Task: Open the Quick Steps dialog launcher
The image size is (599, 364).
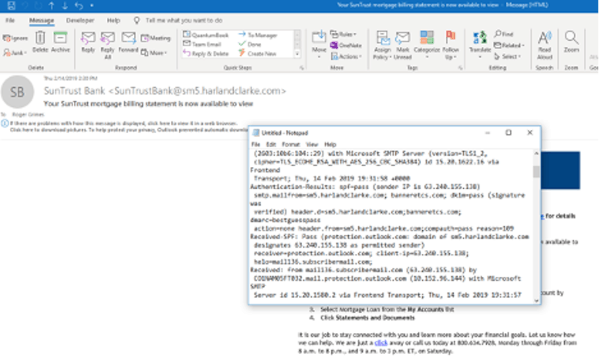Action: coord(301,68)
